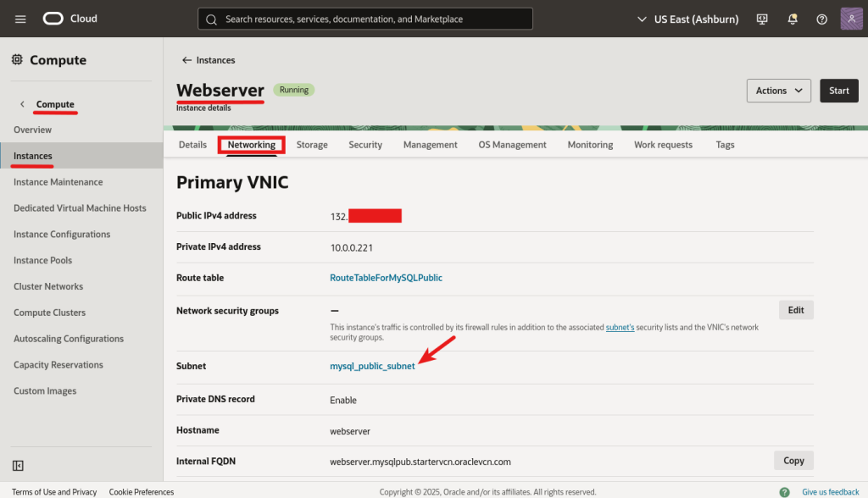Screen dimensions: 868x498
Task: Click the back arrow to Instances
Action: (x=186, y=60)
